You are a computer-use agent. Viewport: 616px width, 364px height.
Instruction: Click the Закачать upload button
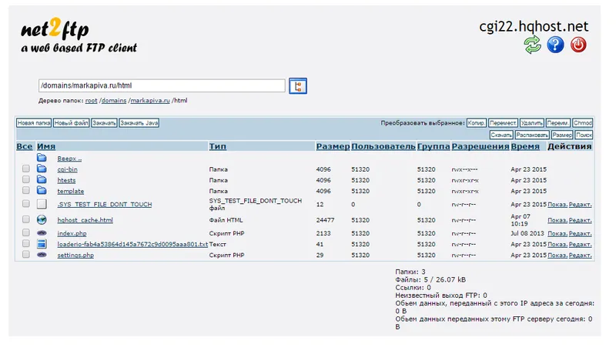(x=104, y=123)
